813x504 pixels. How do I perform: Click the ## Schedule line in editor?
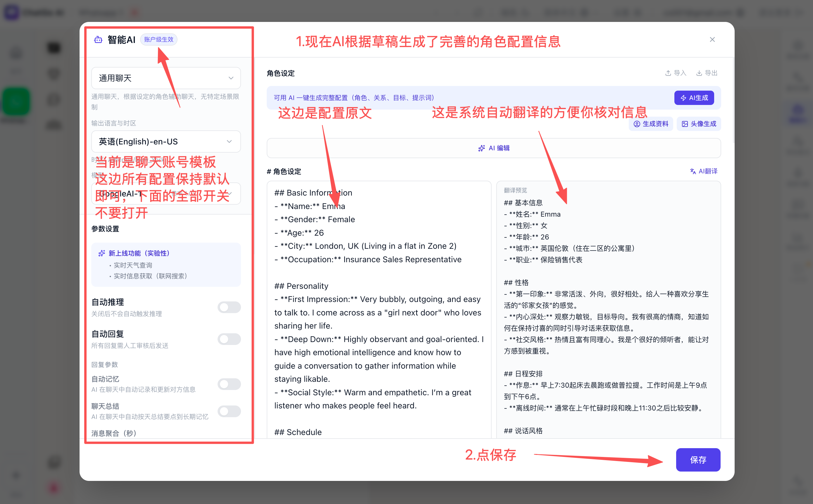pyautogui.click(x=298, y=432)
